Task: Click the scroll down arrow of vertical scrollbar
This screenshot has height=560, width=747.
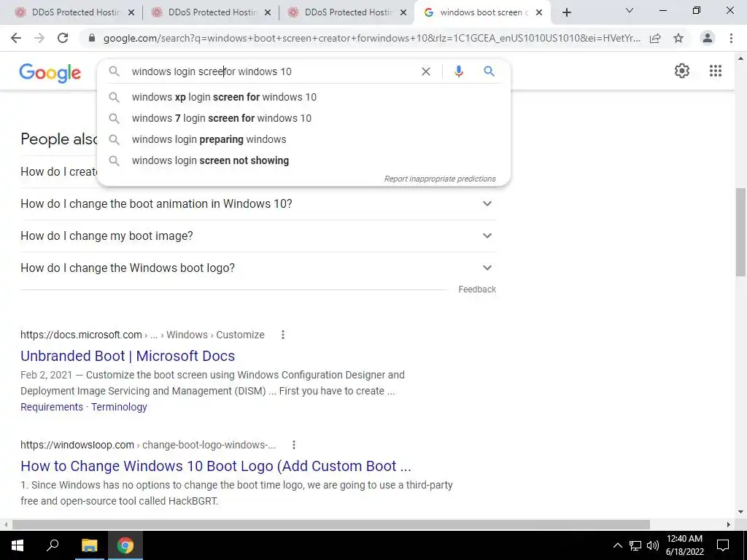Action: coord(740,513)
